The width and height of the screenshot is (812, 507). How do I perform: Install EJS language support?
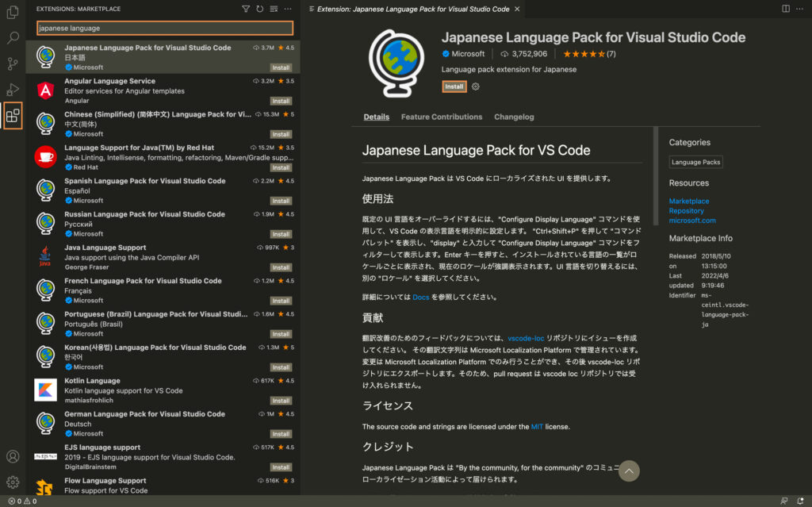pos(281,467)
